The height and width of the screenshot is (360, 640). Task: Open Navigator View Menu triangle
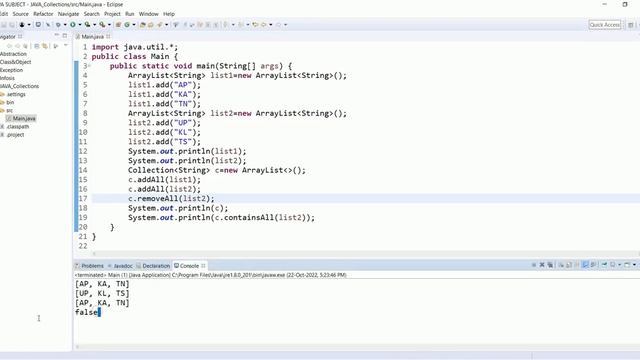coord(66,45)
